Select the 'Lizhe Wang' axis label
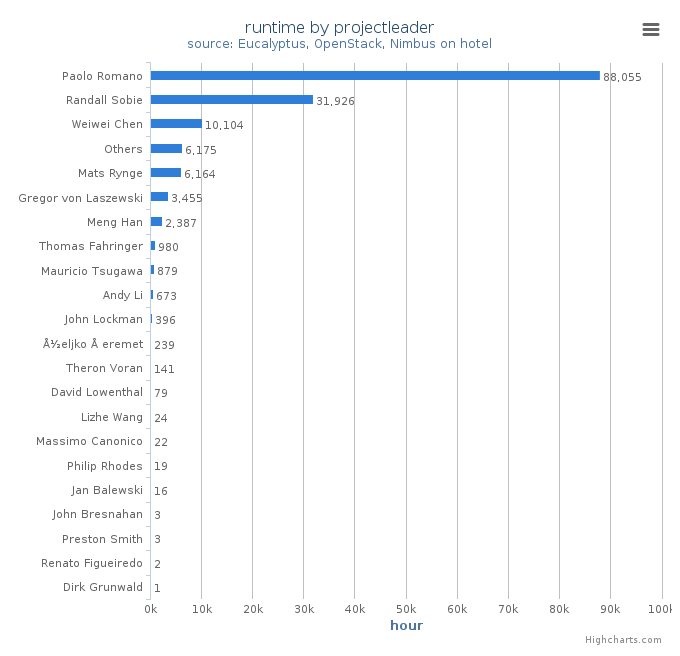This screenshot has width=680, height=656. (111, 417)
